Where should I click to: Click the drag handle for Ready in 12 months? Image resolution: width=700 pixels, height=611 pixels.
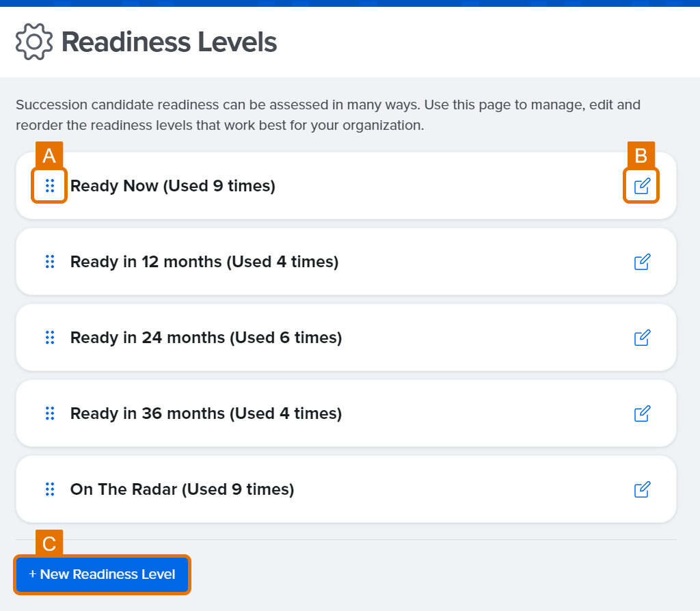pos(49,262)
